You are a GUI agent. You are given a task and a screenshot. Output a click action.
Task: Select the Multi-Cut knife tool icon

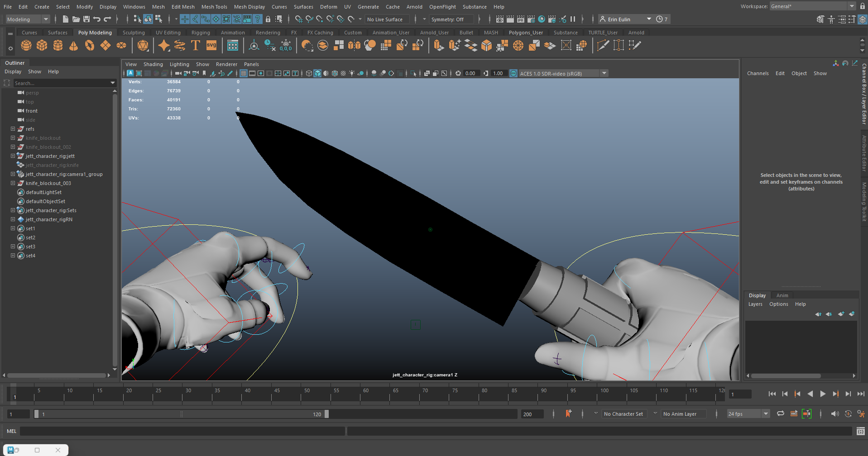[x=603, y=45]
